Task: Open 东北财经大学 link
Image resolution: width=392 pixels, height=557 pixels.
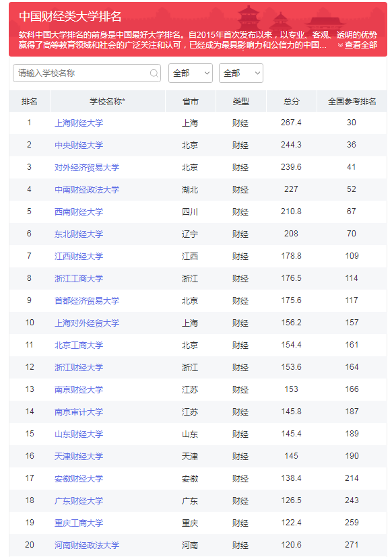Action: click(x=79, y=234)
